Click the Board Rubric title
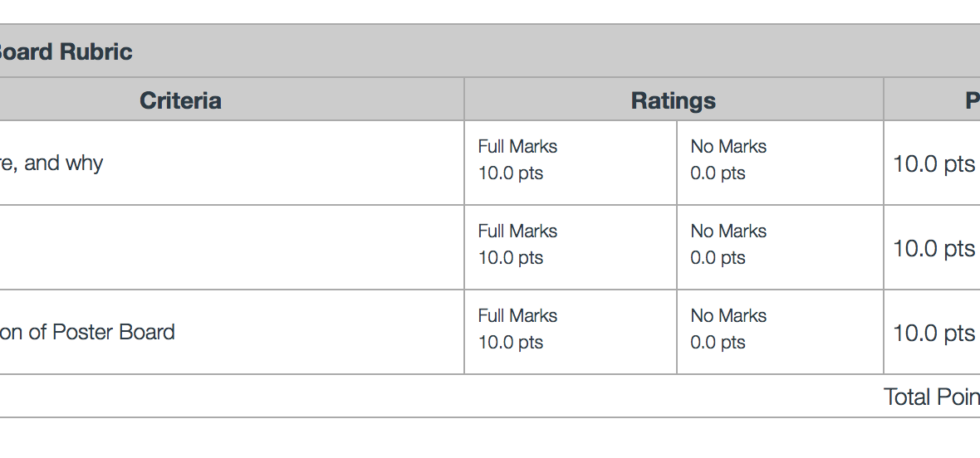 click(65, 51)
